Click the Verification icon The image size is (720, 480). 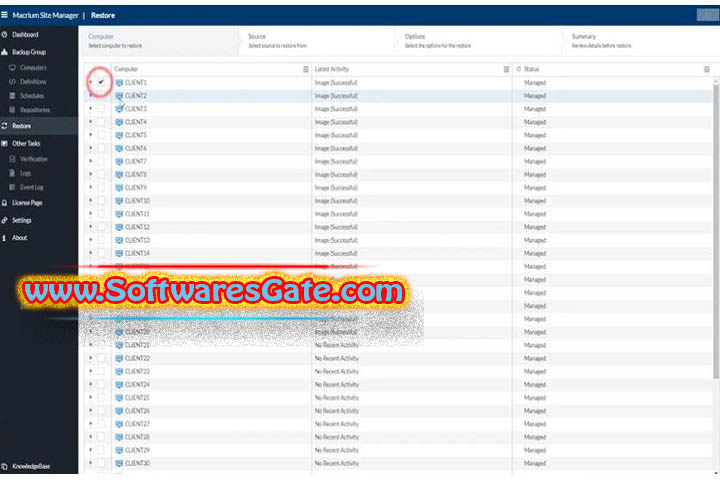[x=12, y=159]
